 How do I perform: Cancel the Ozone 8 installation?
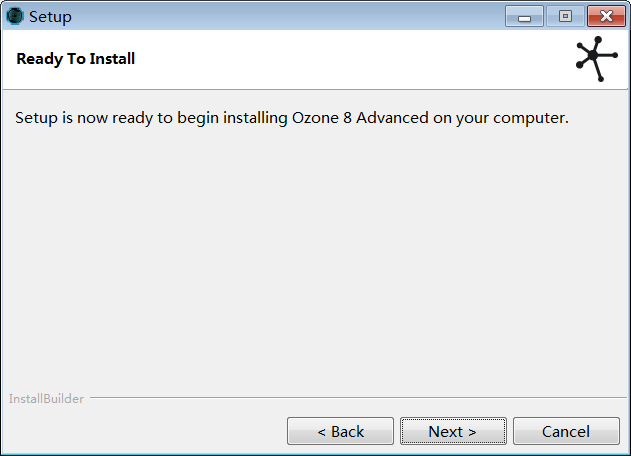click(565, 431)
